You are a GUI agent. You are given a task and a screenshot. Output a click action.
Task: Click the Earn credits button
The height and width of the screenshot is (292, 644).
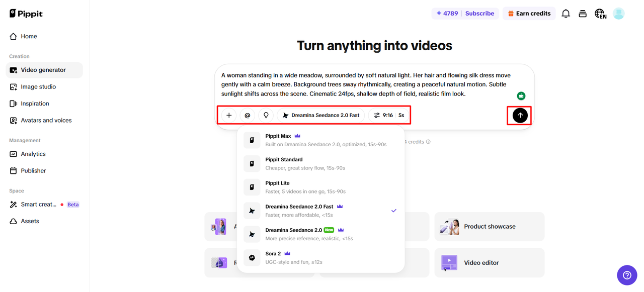click(529, 14)
